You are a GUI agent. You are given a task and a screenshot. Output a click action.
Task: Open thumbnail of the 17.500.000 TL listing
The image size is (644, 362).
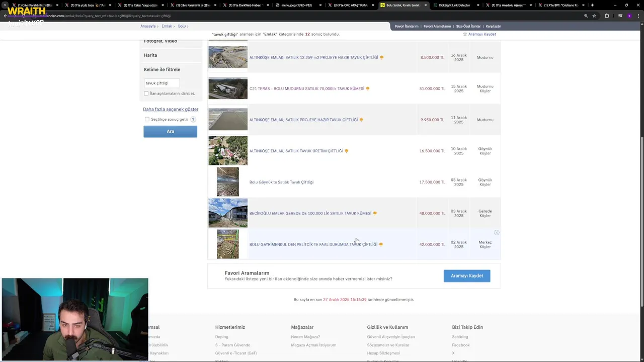(x=228, y=182)
